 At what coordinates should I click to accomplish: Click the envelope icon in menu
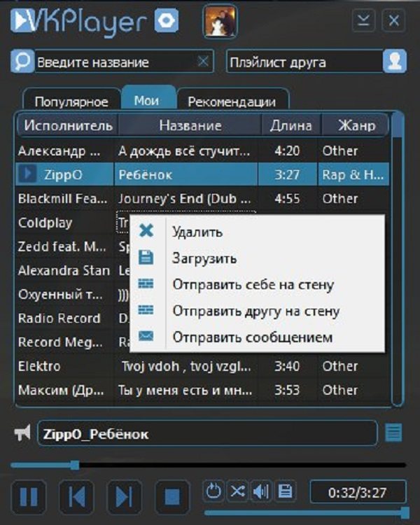pyautogui.click(x=146, y=335)
